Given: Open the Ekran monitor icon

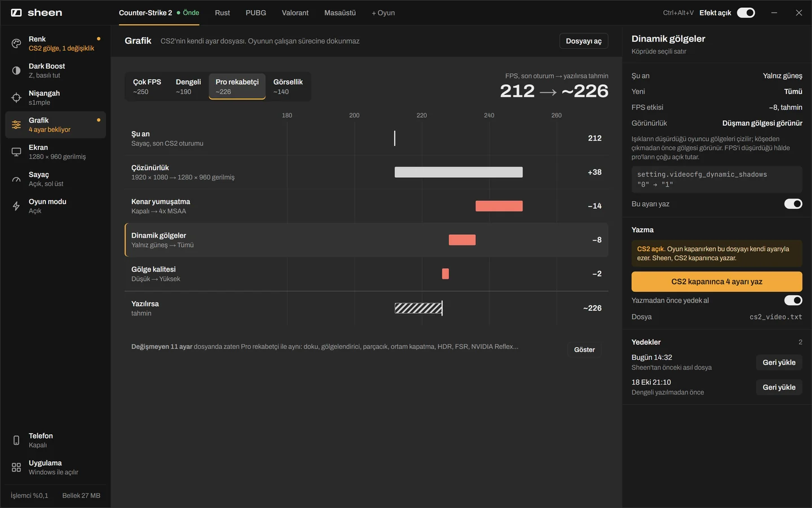Looking at the screenshot, I should point(16,152).
